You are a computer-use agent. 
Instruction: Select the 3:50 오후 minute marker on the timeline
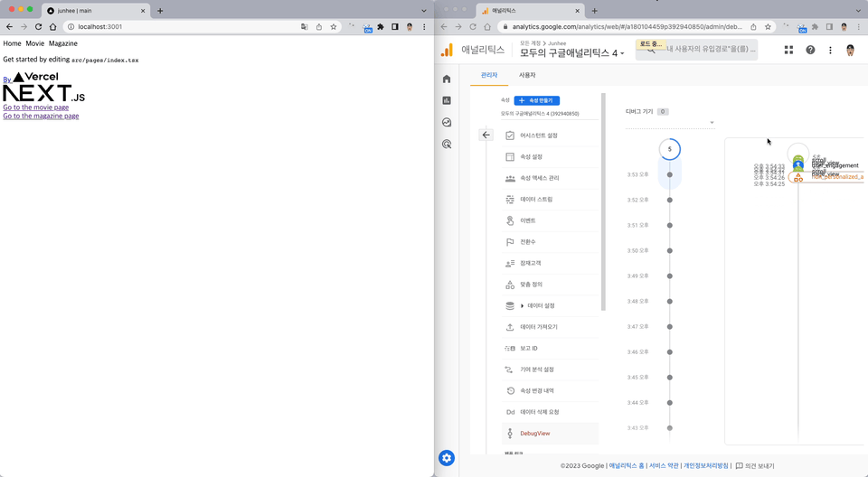pyautogui.click(x=670, y=250)
